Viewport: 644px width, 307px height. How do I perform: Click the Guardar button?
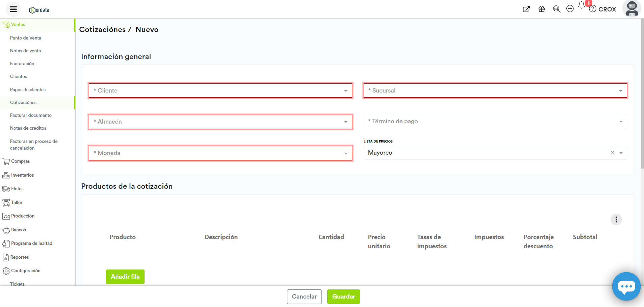tap(343, 297)
